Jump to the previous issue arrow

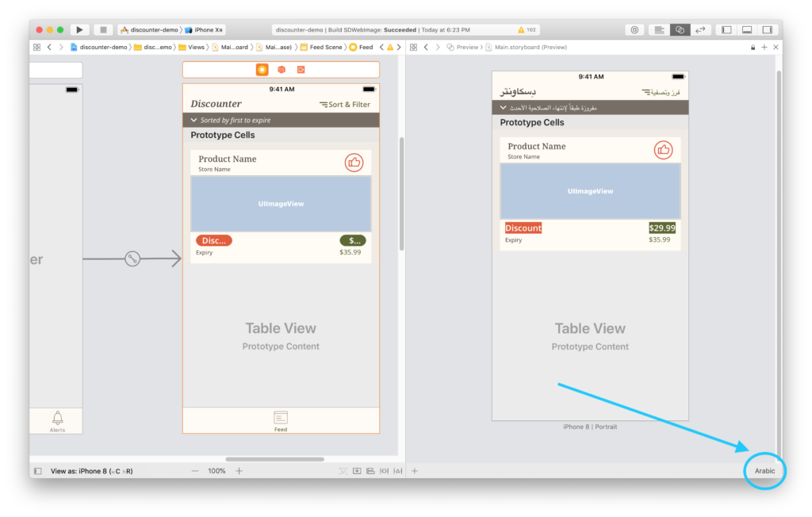[381, 47]
